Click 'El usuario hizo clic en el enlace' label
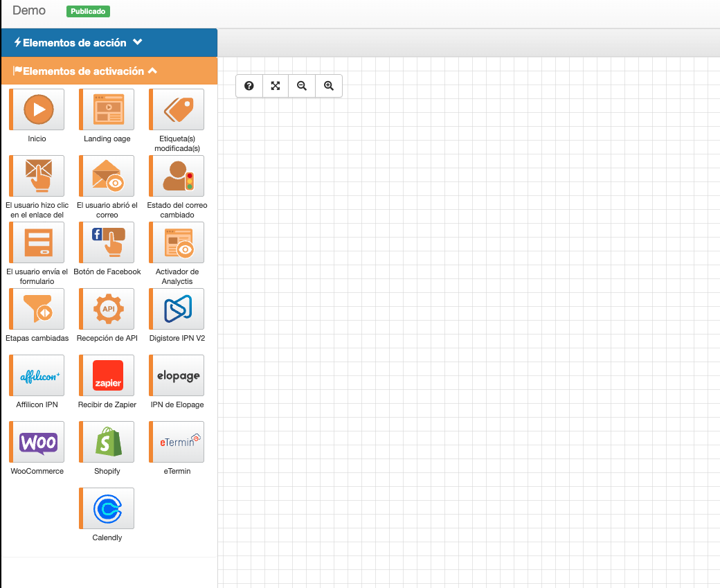This screenshot has height=588, width=720. pos(37,210)
